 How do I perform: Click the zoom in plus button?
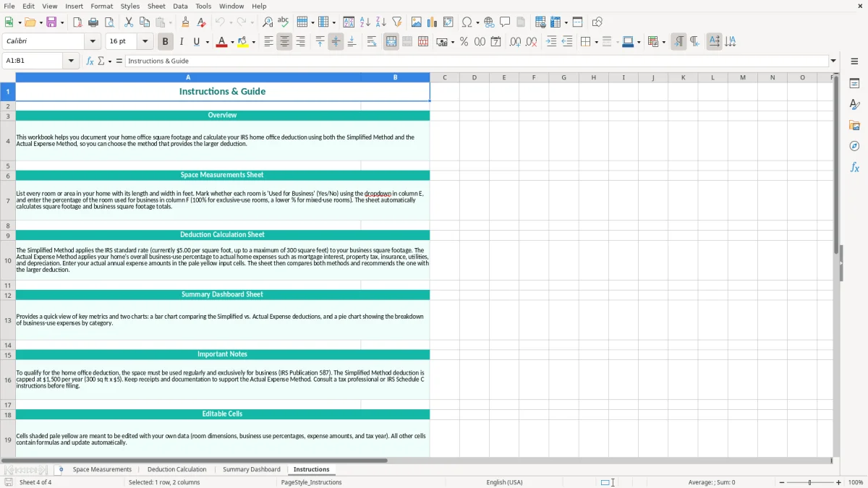[839, 482]
